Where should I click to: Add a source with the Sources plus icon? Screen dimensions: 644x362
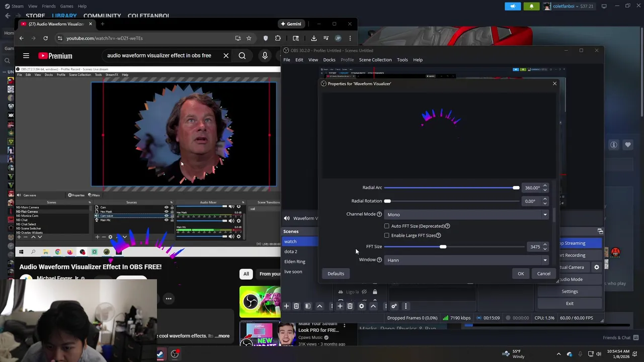340,306
